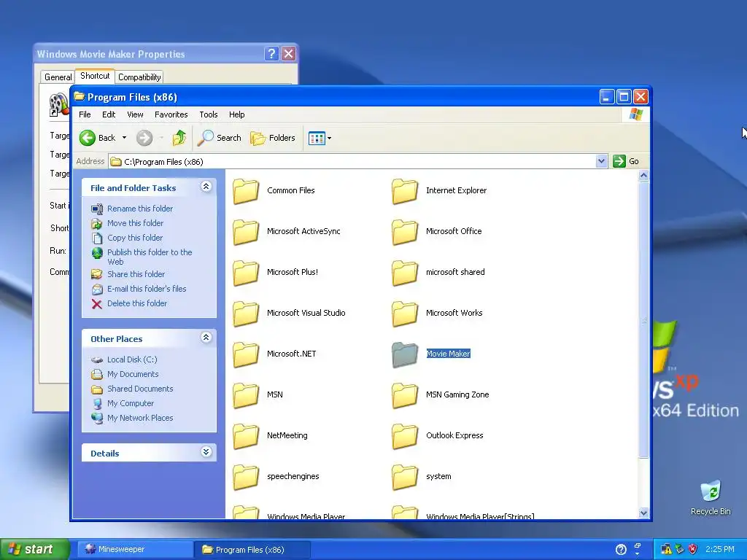Select the Microsoft Plus! folder icon
Image resolution: width=747 pixels, height=560 pixels.
pyautogui.click(x=246, y=273)
